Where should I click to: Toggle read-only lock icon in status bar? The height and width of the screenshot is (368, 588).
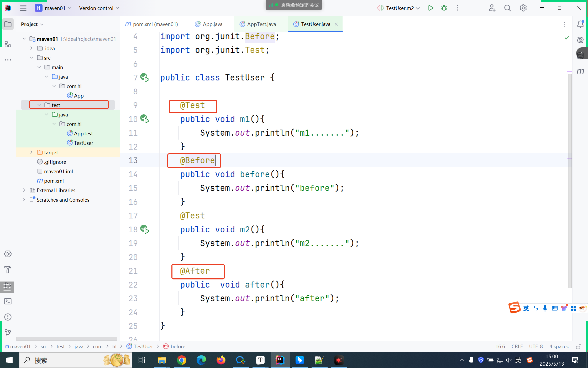point(578,347)
